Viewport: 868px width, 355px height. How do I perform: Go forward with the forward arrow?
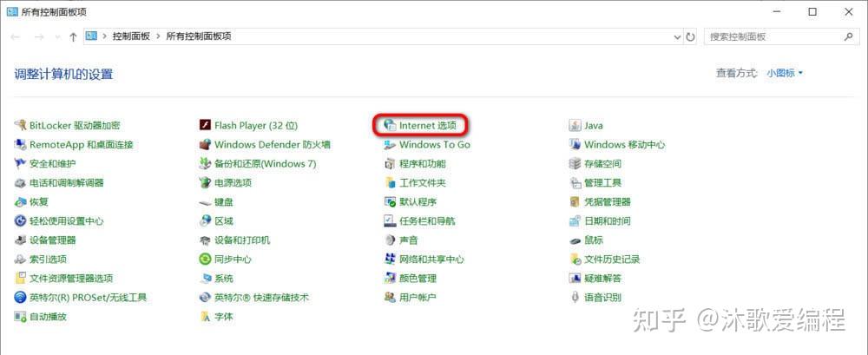pyautogui.click(x=39, y=36)
